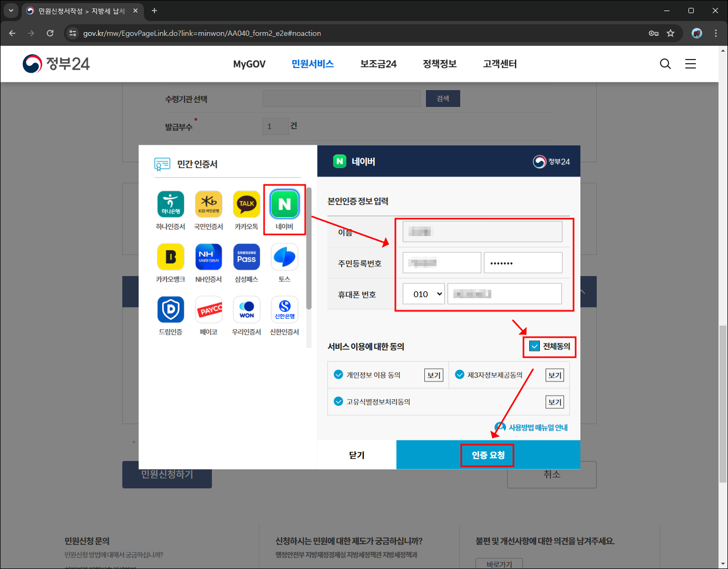The height and width of the screenshot is (569, 728).
Task: View 제3자정보제공동의 terms via 보기
Action: (555, 375)
